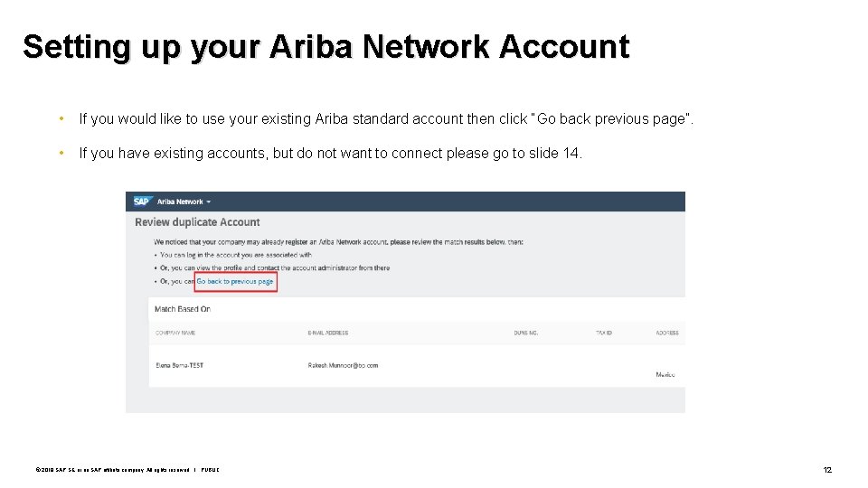This screenshot has height=488, width=868.
Task: Click the Ariba Network header title
Action: pyautogui.click(x=181, y=202)
